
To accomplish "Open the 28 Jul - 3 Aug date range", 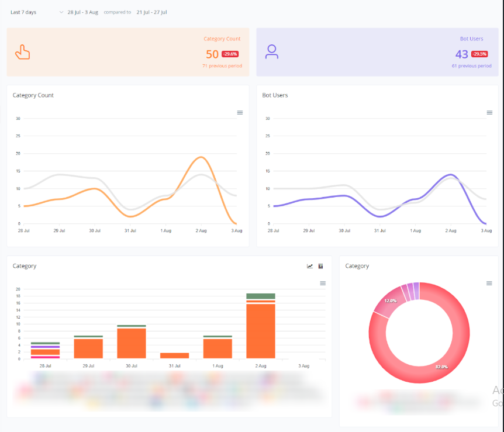I will [82, 12].
